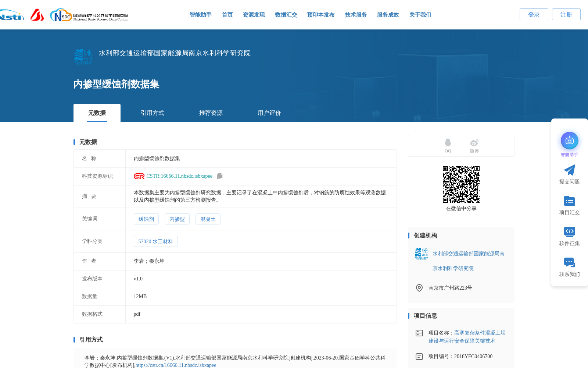
Task: Click the 内掺型 keyword tag
Action: click(177, 219)
